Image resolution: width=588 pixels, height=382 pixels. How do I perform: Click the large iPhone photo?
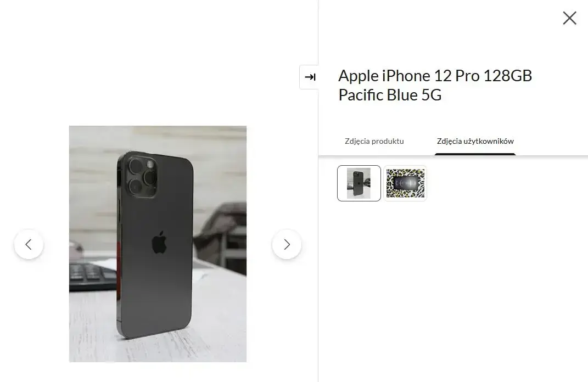[x=158, y=244]
